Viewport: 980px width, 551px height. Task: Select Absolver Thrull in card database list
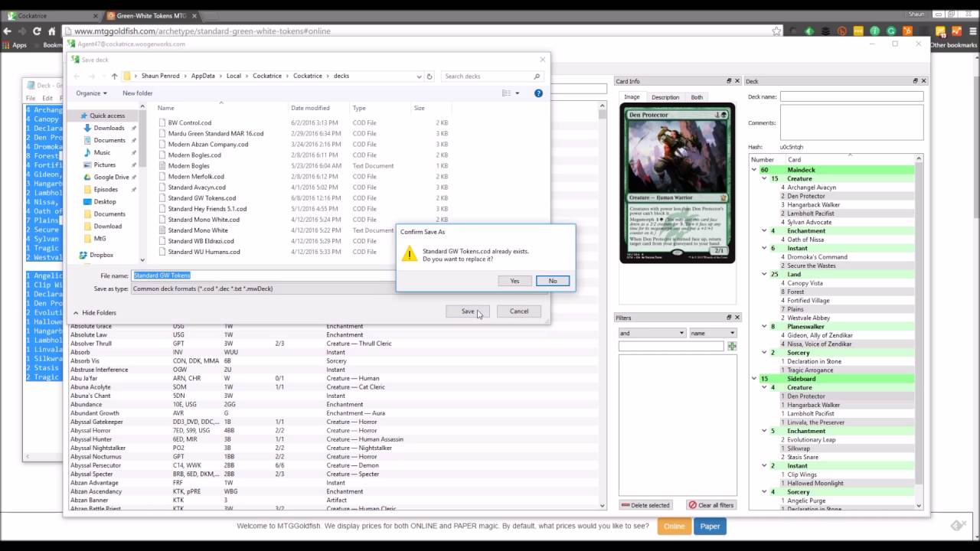click(91, 344)
